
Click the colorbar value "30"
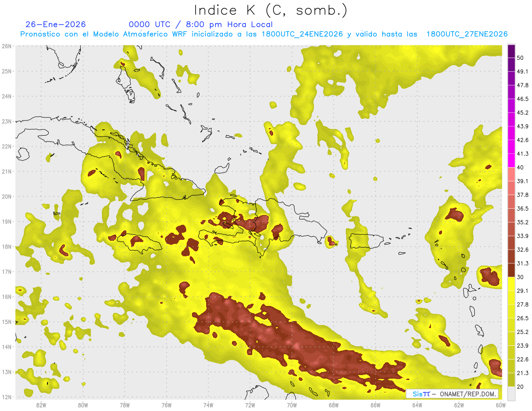(520, 277)
